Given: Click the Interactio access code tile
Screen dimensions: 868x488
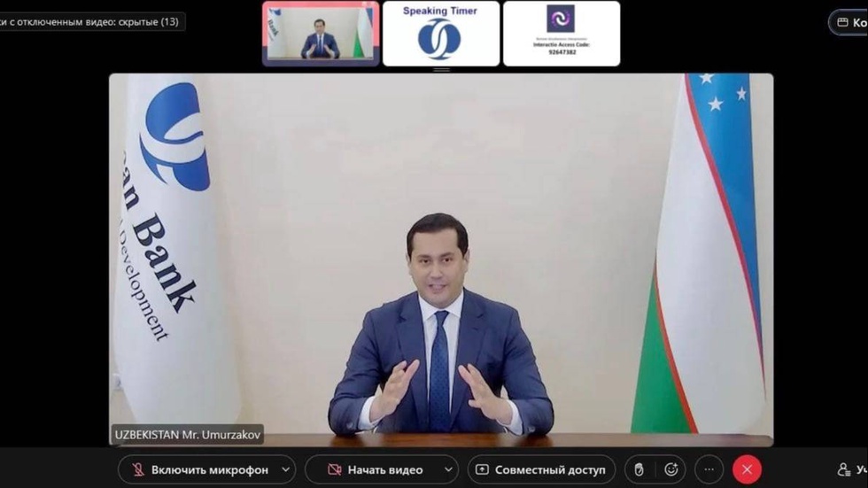Looking at the screenshot, I should [561, 34].
